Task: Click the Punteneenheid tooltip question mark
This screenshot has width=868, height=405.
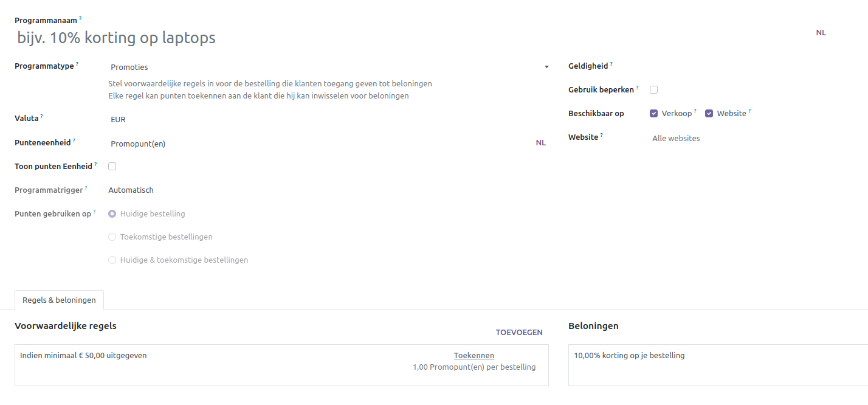Action: click(74, 140)
